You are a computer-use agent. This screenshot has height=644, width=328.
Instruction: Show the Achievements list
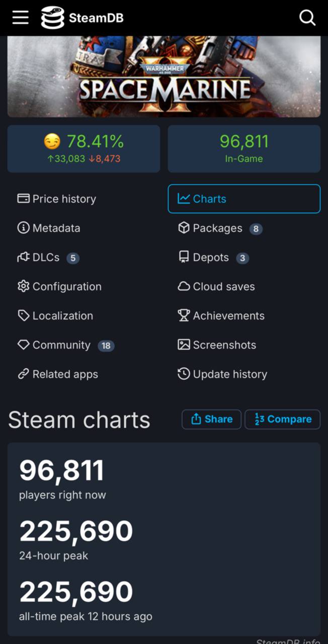[221, 316]
